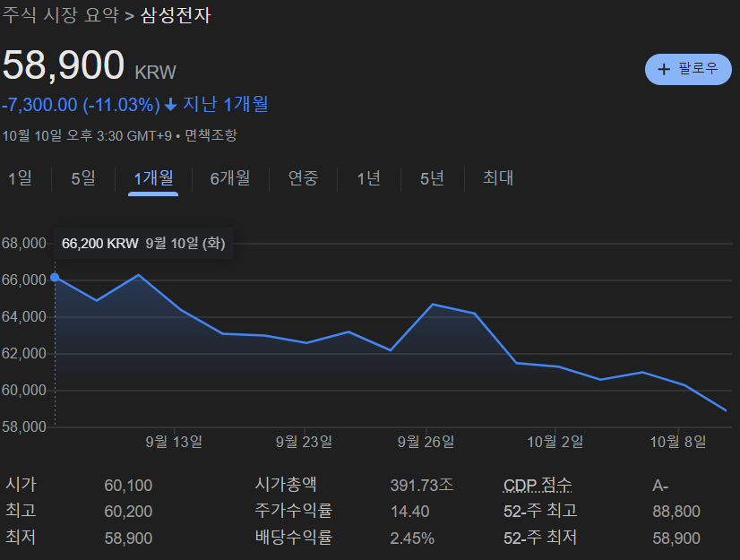This screenshot has height=560, width=740.
Task: Switch chart to 1년 tab
Action: pyautogui.click(x=368, y=178)
